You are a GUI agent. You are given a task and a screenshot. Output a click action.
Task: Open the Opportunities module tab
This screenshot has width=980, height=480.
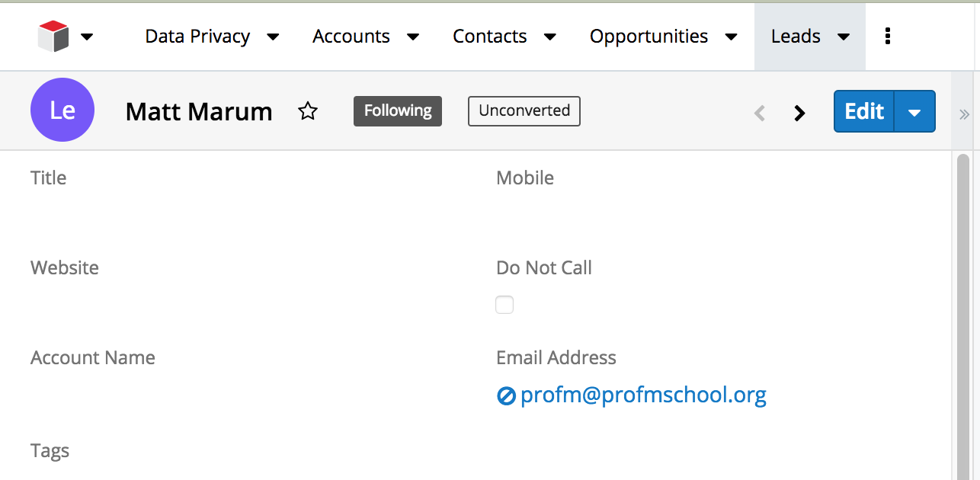(649, 37)
